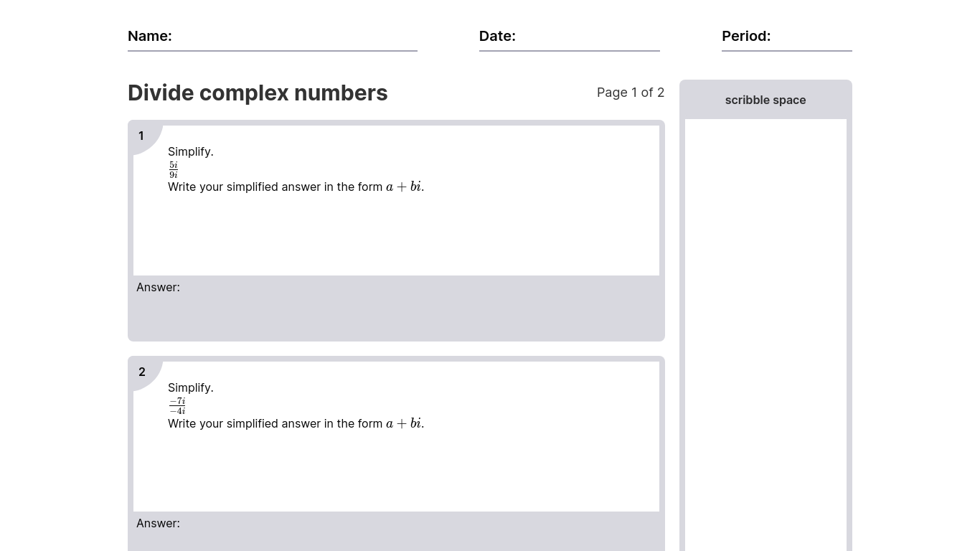Viewport: 980px width, 551px height.
Task: Click the "Period:" label
Action: (746, 36)
